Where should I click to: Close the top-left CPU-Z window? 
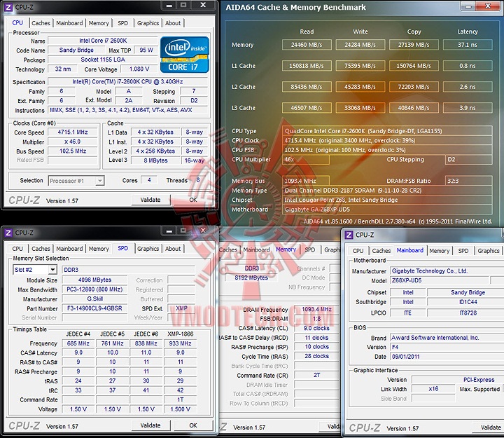[203, 5]
